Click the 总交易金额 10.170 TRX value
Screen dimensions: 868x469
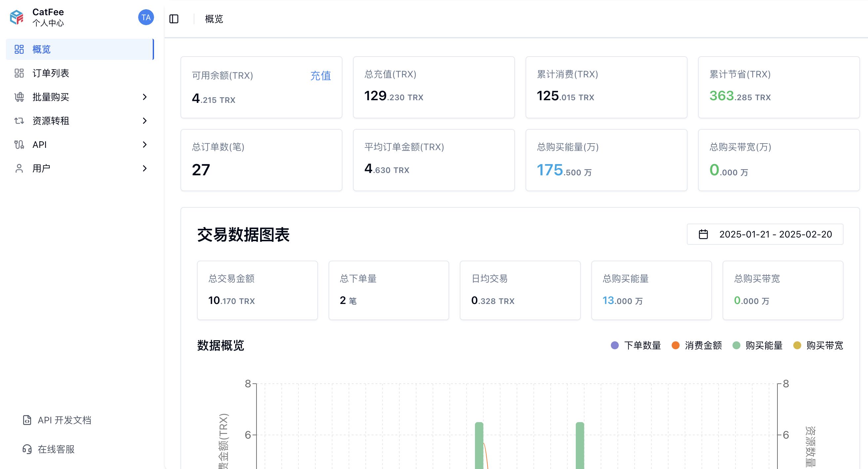231,300
